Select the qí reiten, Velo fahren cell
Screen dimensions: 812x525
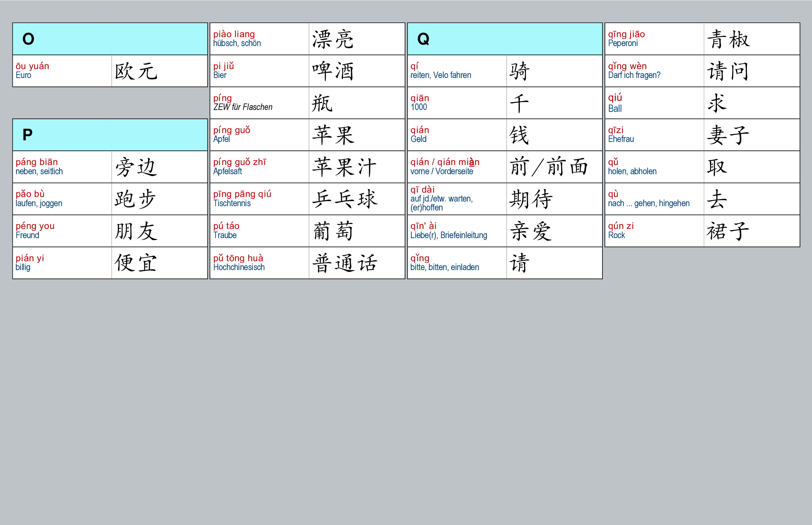point(457,71)
